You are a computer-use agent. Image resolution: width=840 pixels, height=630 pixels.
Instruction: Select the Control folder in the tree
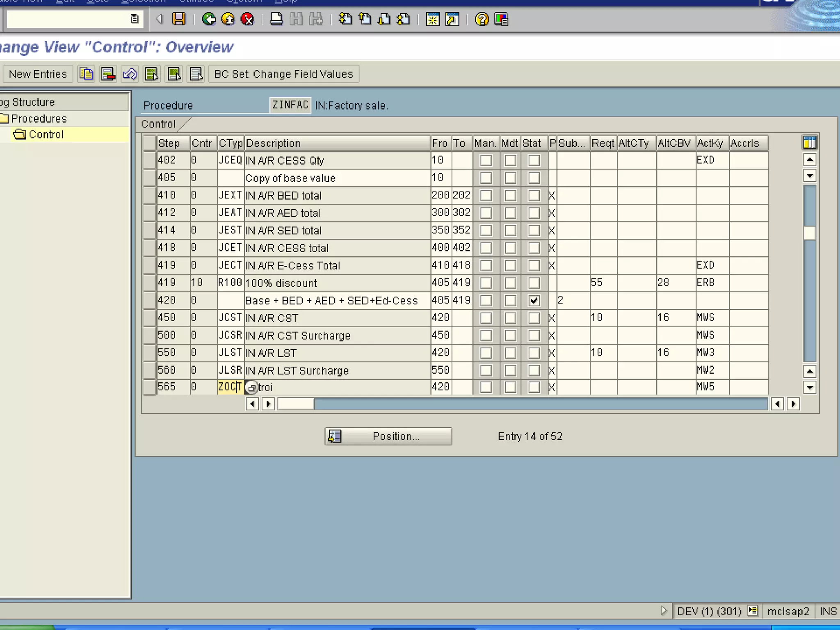click(x=46, y=135)
